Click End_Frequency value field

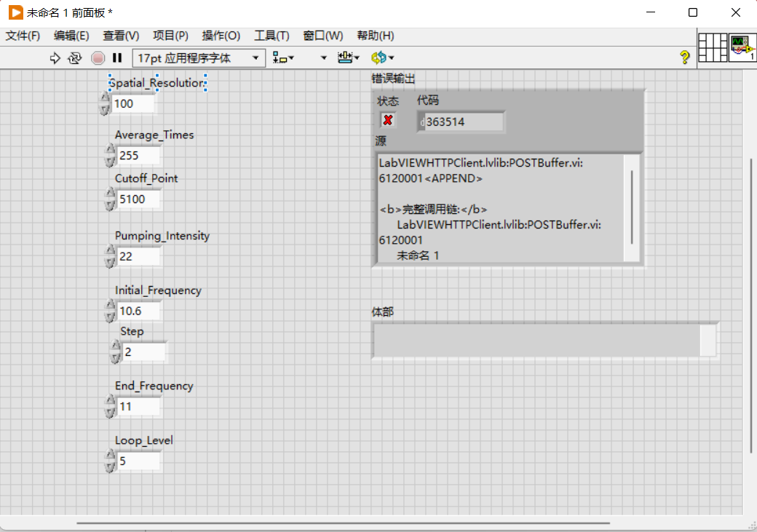click(x=138, y=407)
